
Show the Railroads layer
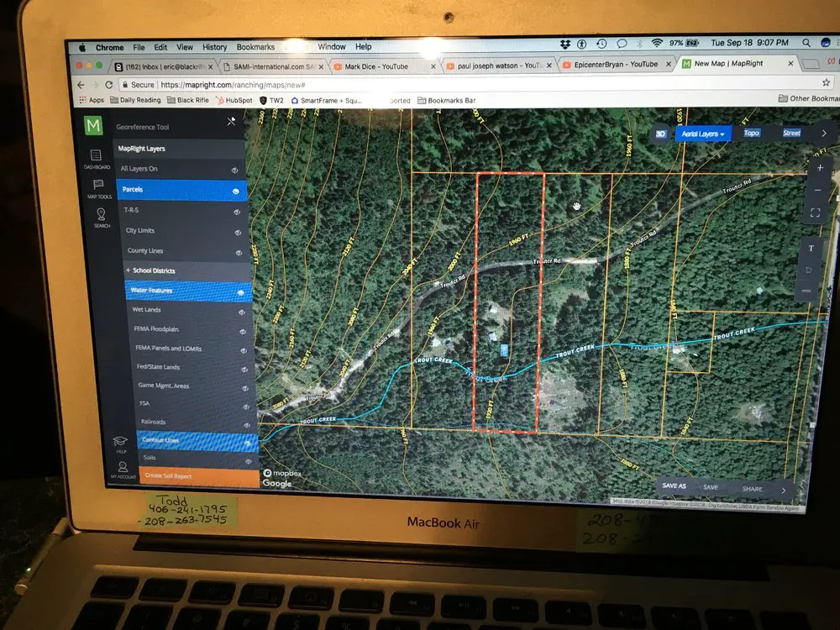pyautogui.click(x=247, y=425)
